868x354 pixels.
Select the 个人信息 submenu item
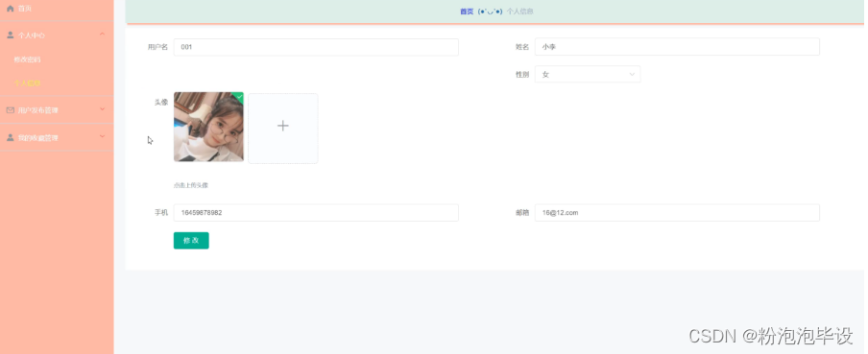tap(27, 83)
